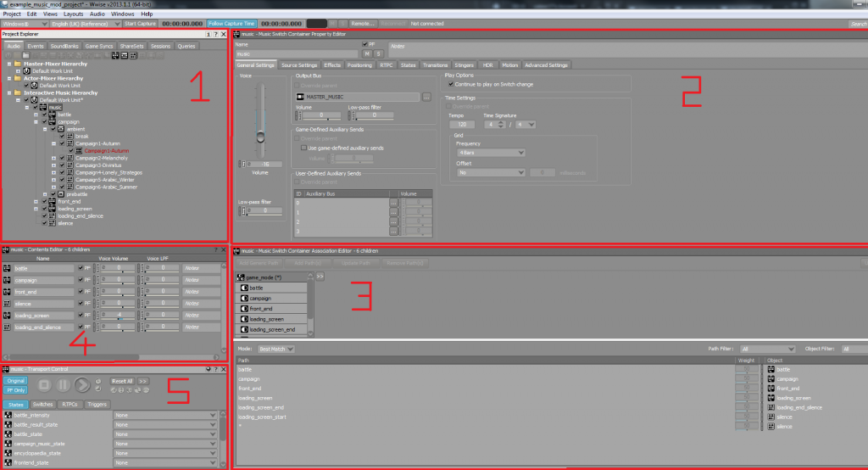Viewport: 868px width, 470px height.
Task: Click Reset All in Transport Control
Action: (122, 381)
